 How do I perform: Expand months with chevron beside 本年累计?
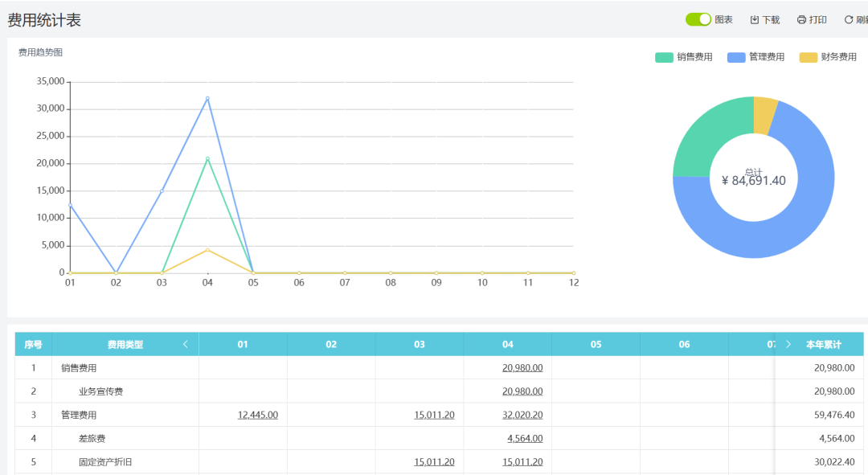788,344
